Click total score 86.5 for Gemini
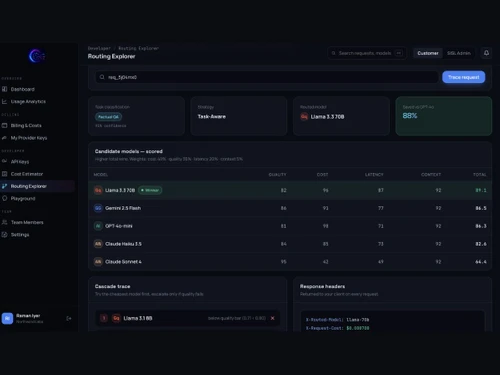Viewport: 500px width, 375px height. click(x=481, y=208)
